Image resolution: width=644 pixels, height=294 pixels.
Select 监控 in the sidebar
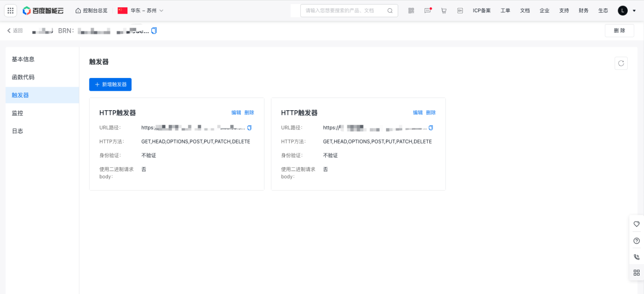pos(42,113)
